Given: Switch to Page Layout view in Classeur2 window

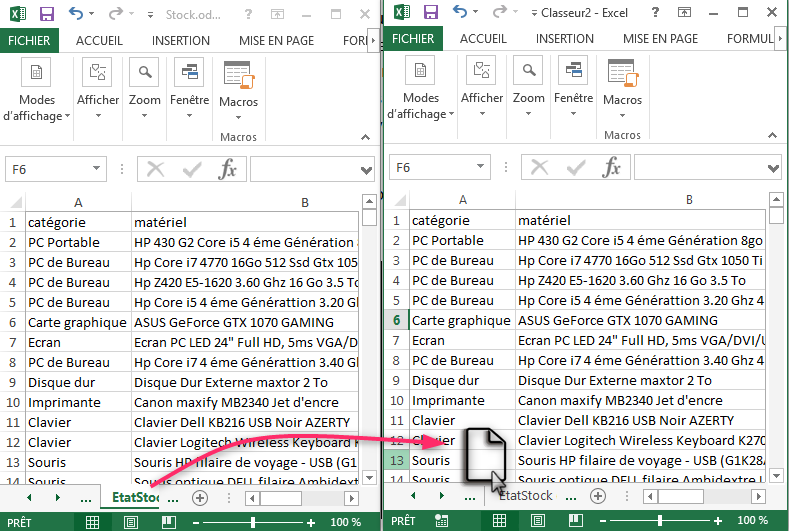Looking at the screenshot, I should tap(537, 520).
